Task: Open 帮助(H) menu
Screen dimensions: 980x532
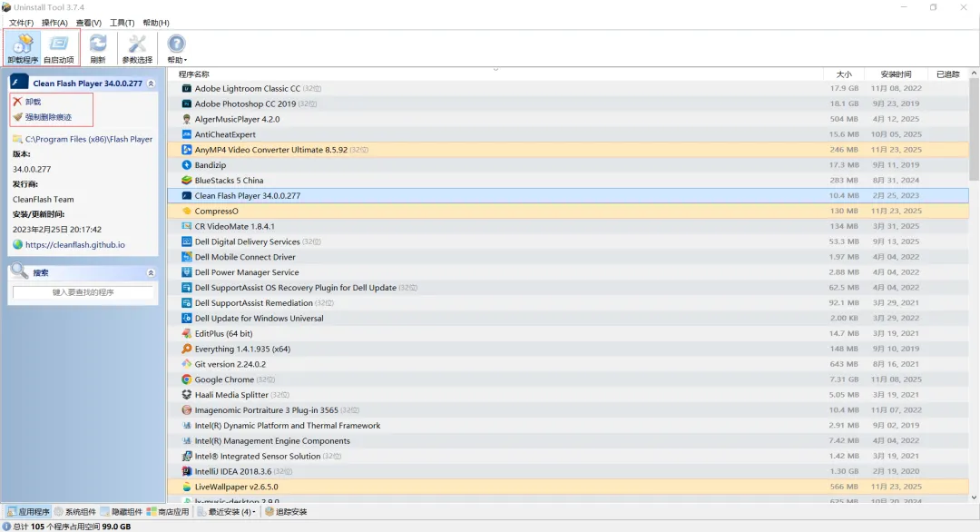Action: 156,23
